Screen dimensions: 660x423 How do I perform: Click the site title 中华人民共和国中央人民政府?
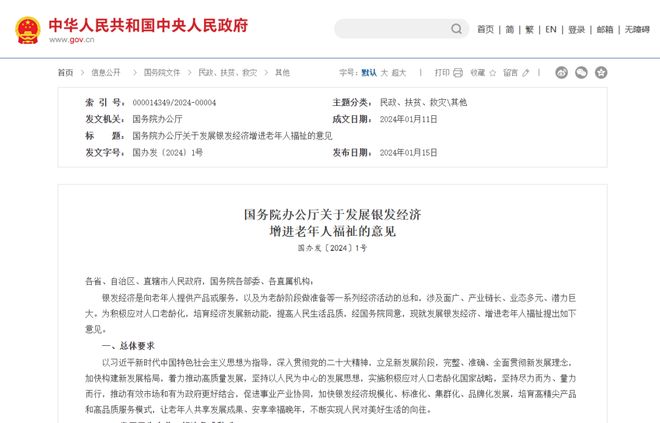pos(148,25)
